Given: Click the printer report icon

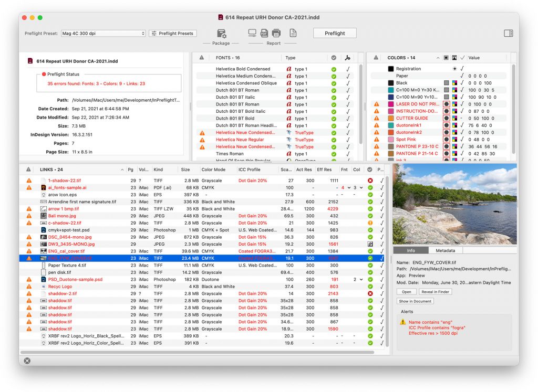Looking at the screenshot, I should pyautogui.click(x=276, y=33).
